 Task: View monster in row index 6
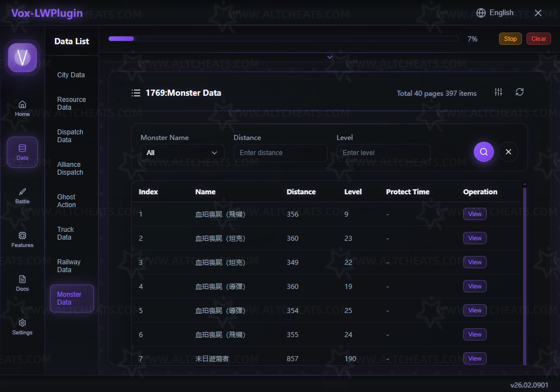[475, 334]
